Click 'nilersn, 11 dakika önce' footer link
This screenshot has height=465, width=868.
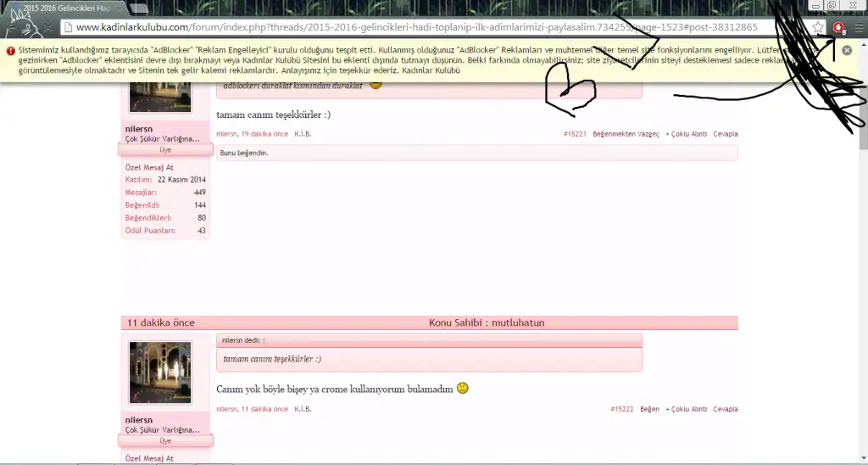tap(253, 409)
